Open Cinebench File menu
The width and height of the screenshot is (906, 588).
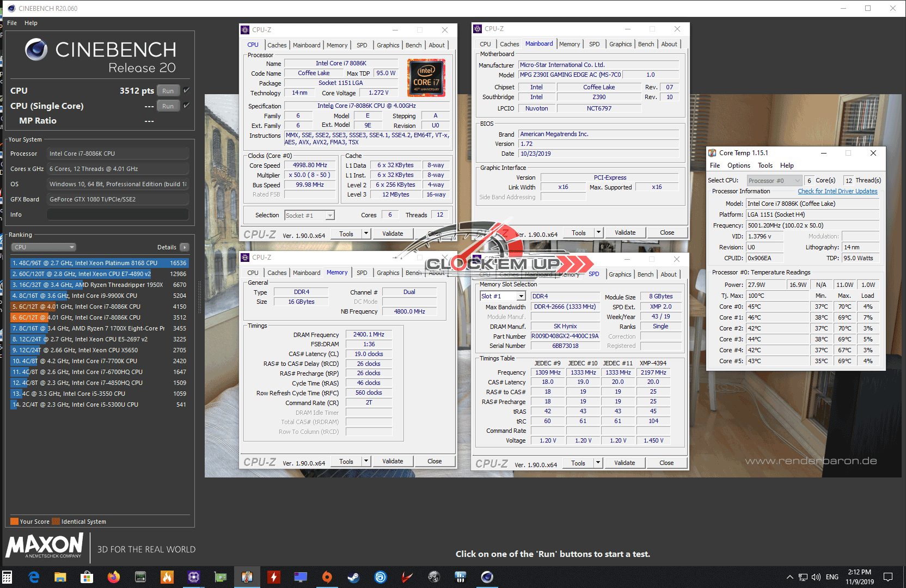[x=12, y=23]
